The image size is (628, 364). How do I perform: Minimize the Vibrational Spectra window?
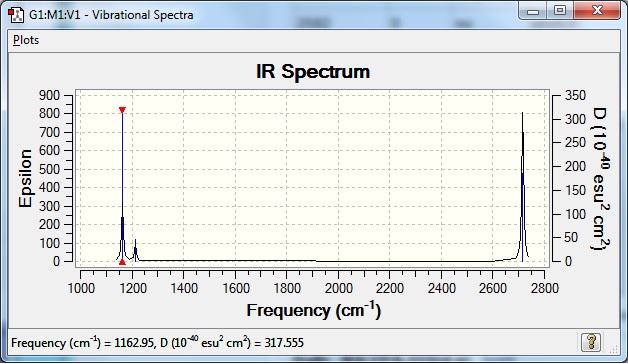[533, 11]
